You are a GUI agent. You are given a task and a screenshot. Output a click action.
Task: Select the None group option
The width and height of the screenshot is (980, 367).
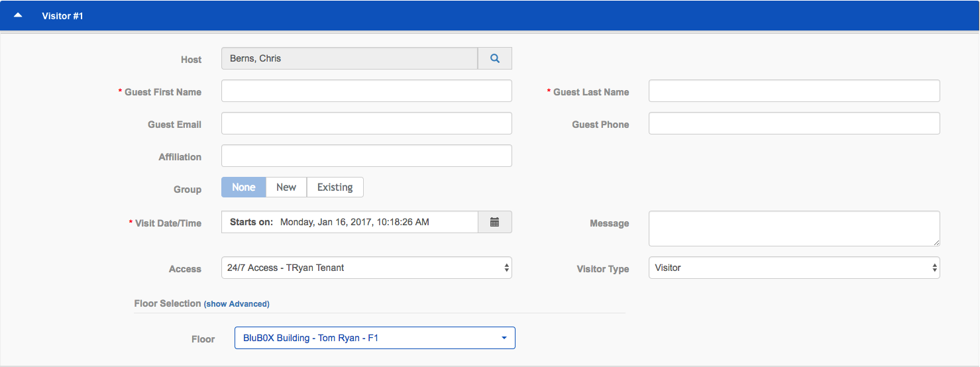[243, 187]
